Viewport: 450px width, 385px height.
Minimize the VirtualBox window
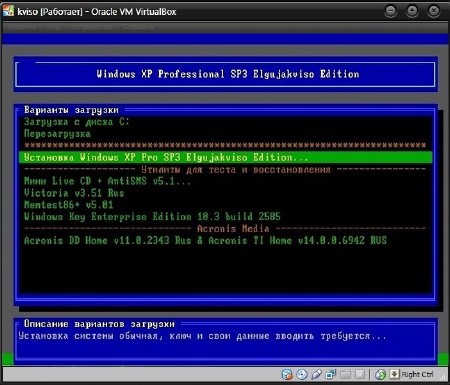coord(391,11)
